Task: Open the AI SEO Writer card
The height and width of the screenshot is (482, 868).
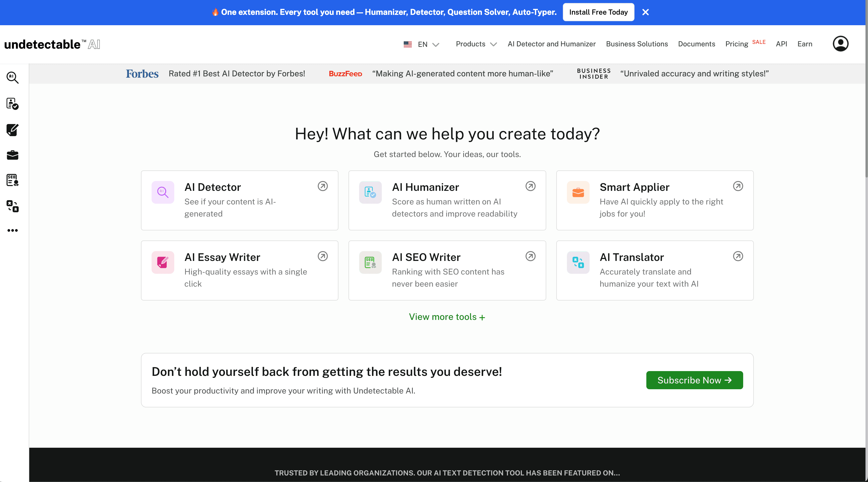Action: click(447, 270)
